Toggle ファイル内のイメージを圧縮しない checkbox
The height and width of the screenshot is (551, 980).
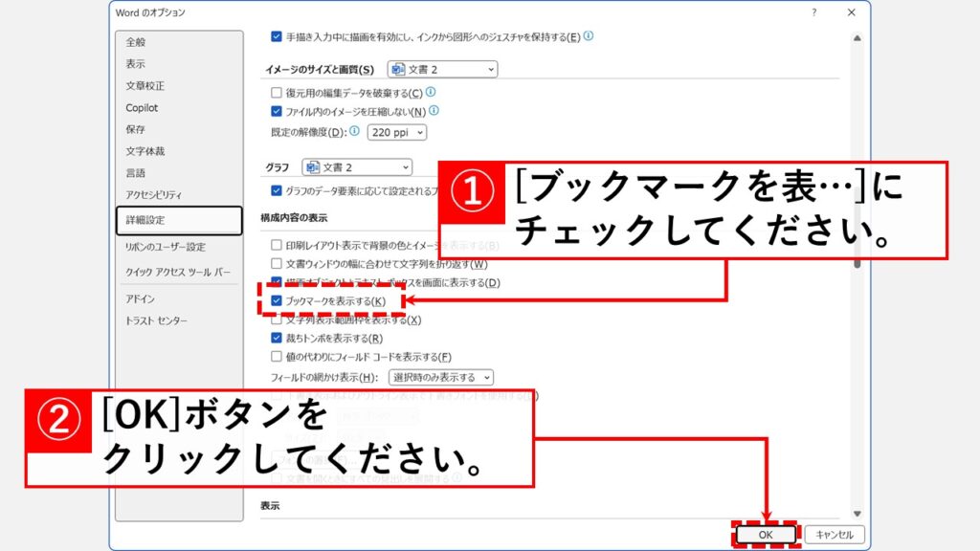point(277,111)
